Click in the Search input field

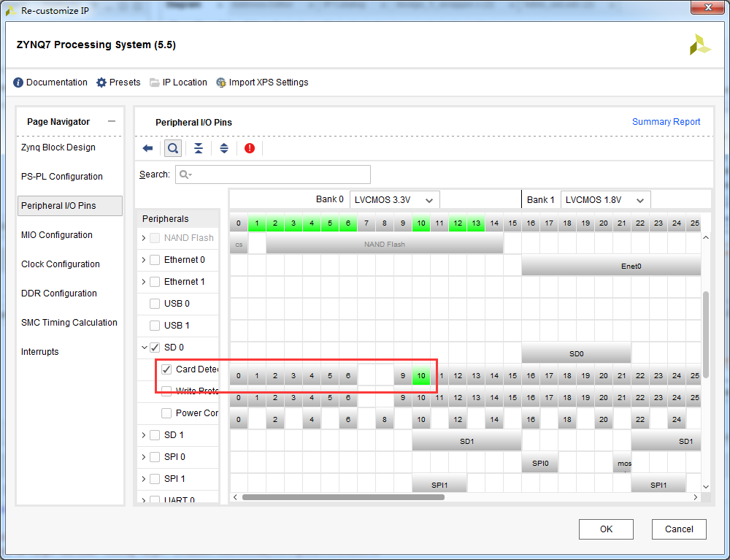273,174
